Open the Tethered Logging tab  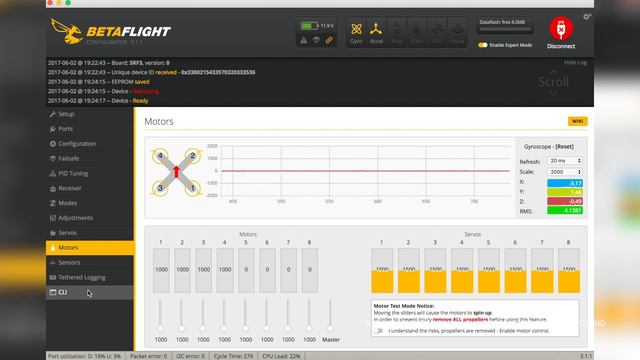90,277
